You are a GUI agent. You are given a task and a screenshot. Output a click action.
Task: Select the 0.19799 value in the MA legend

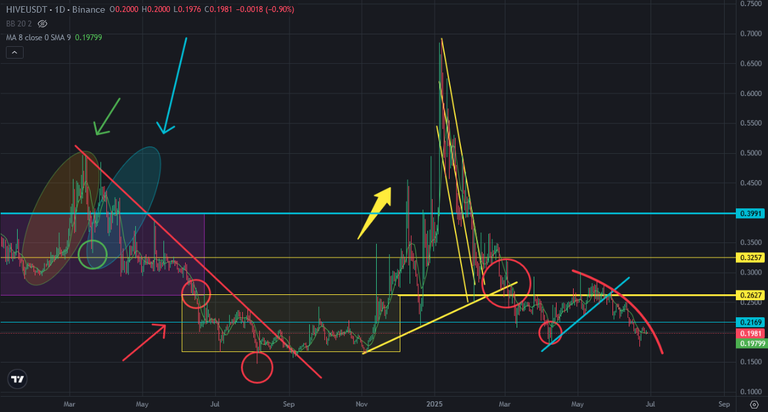(89, 37)
